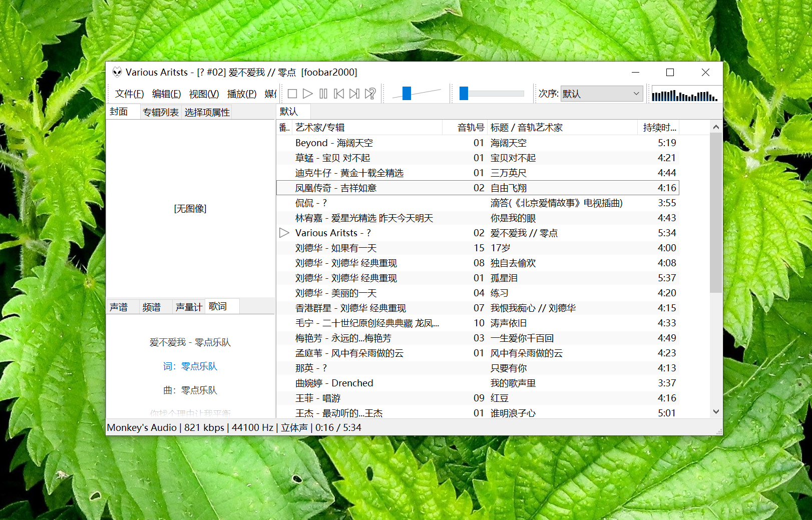This screenshot has width=812, height=520.
Task: Select the track titled 只要有你
Action: pyautogui.click(x=478, y=368)
